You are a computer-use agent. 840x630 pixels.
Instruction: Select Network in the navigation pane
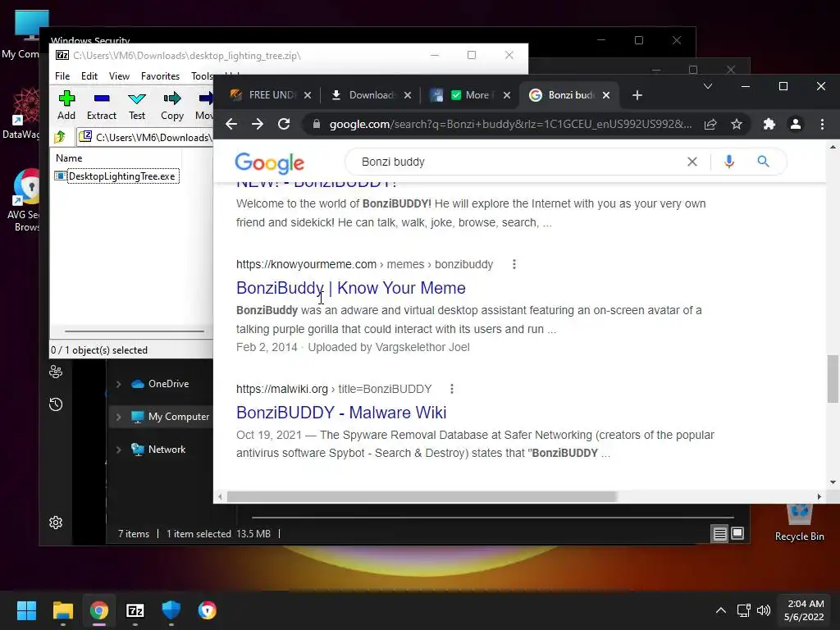tap(158, 450)
